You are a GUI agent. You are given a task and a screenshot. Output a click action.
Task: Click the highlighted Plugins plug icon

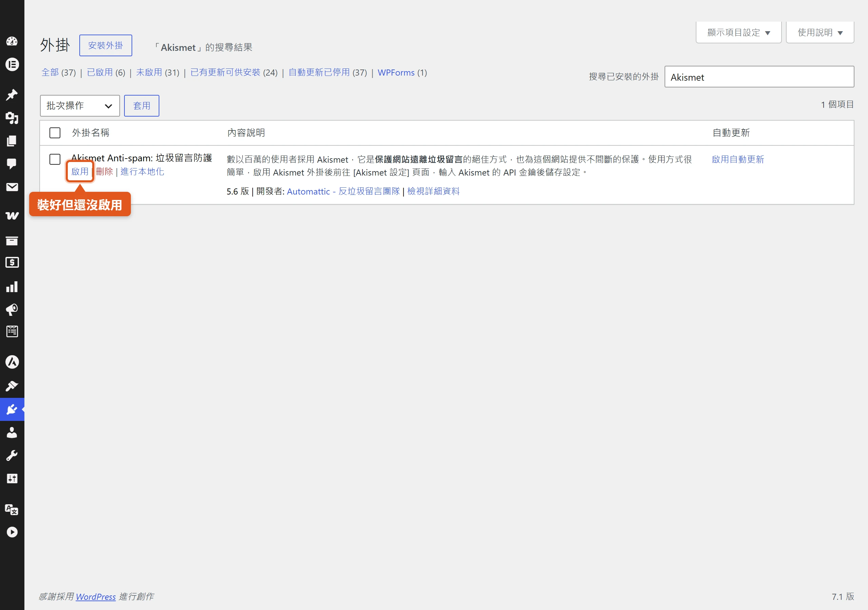pyautogui.click(x=12, y=409)
